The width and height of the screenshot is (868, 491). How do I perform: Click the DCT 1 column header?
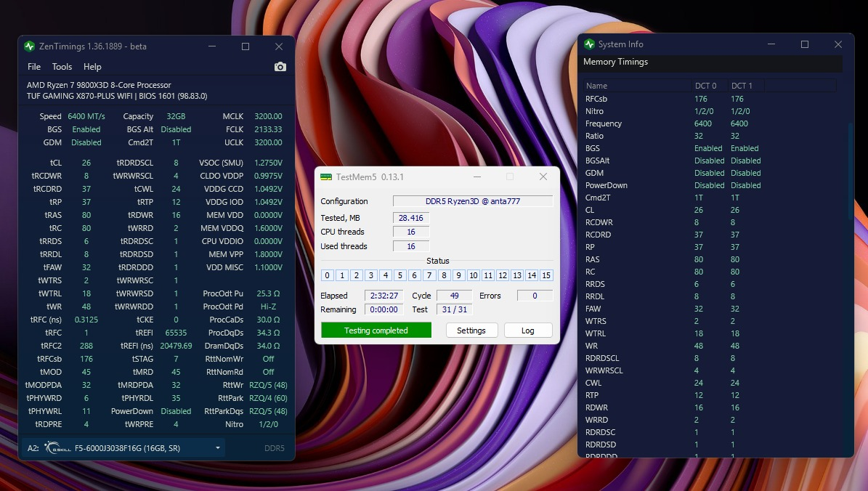point(746,86)
